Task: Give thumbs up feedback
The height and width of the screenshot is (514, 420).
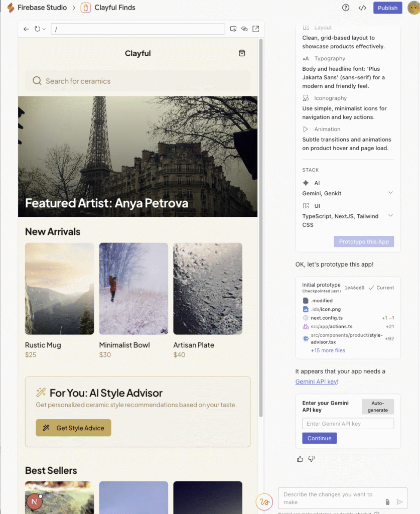Action: [300, 459]
